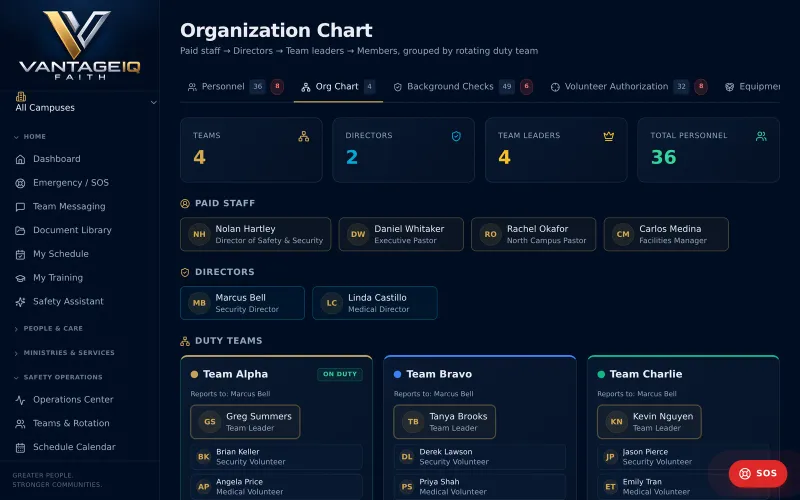Click the My Schedule calendar icon

(x=20, y=254)
